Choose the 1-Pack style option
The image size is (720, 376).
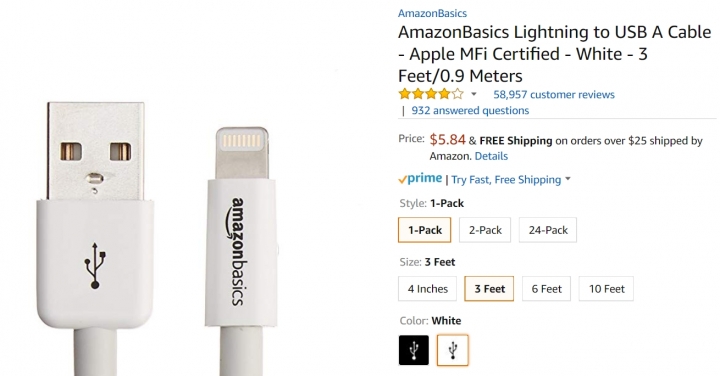[425, 230]
